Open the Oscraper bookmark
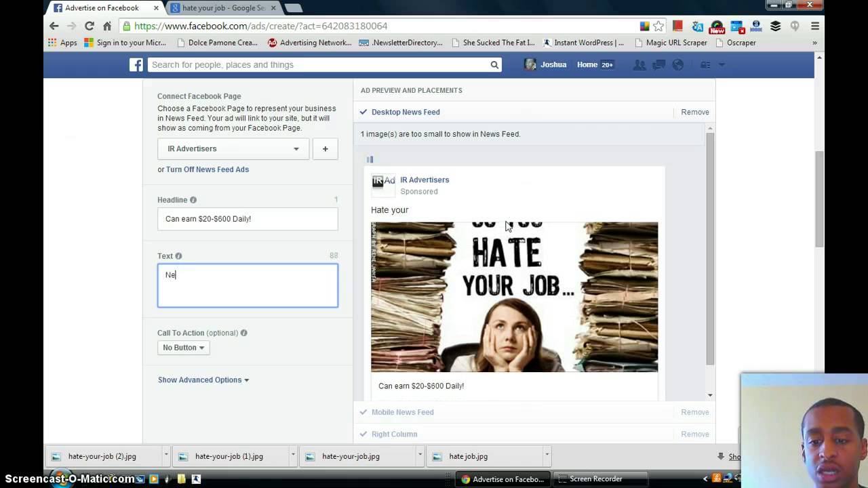868x488 pixels. 735,42
